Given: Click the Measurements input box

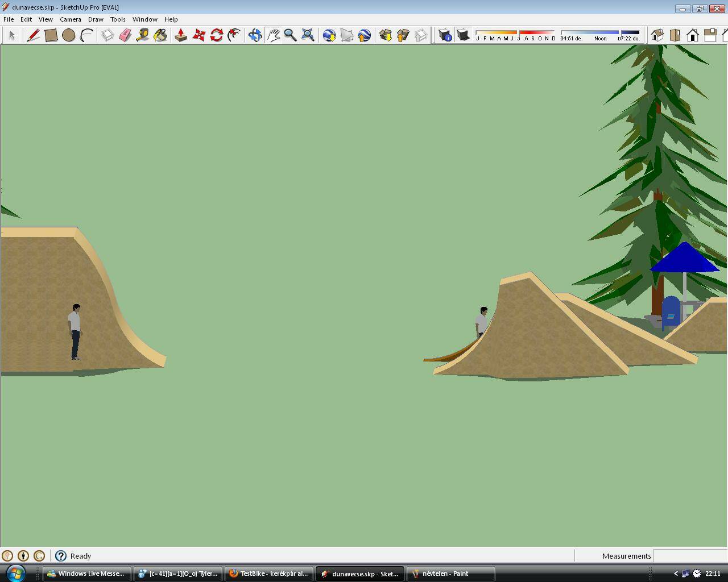Looking at the screenshot, I should pos(689,556).
